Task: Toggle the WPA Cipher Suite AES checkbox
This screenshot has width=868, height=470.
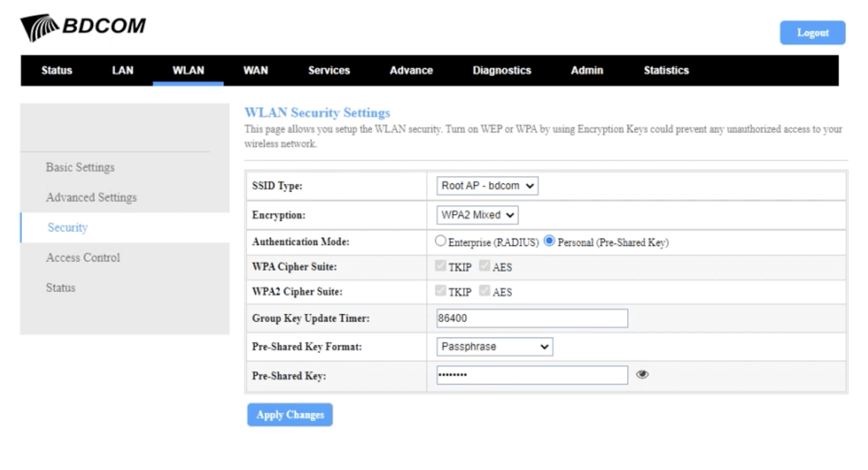Action: coord(484,266)
